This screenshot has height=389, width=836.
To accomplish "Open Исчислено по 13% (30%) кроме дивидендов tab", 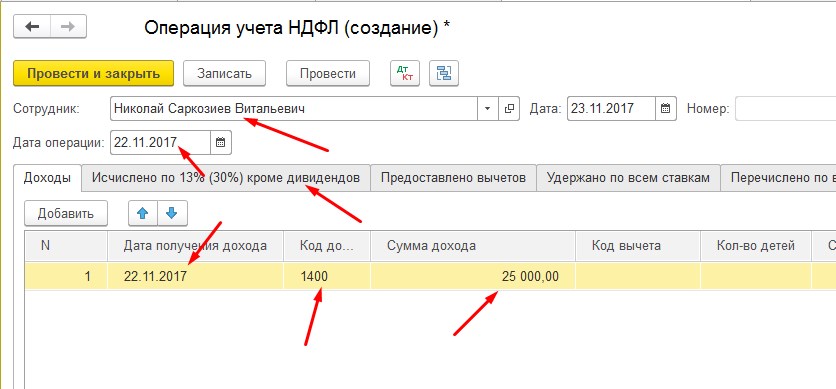I will click(x=226, y=177).
